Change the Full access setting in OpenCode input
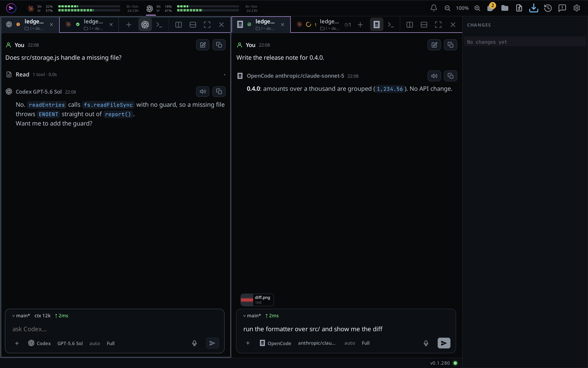Screen dimensions: 588x368 [366, 343]
